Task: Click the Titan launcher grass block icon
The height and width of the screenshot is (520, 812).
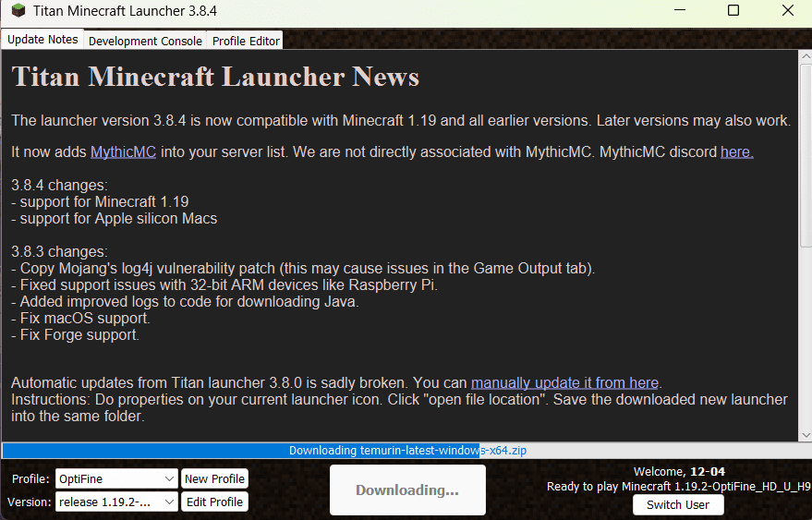Action: pyautogui.click(x=18, y=10)
